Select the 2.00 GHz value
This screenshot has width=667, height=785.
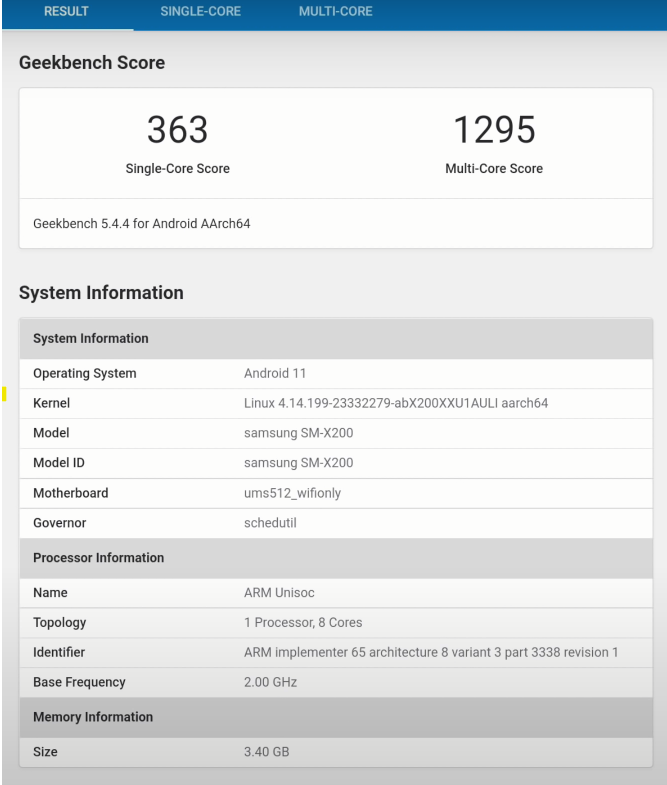[270, 682]
